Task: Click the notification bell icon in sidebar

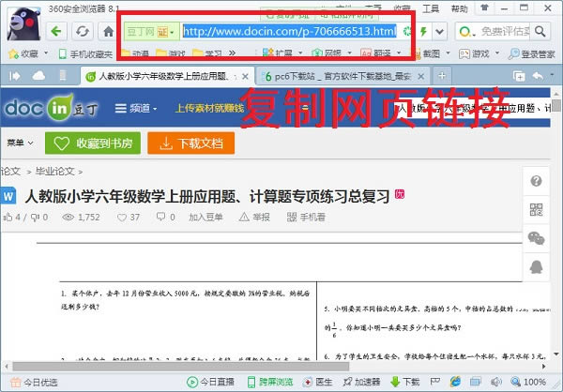Action: (x=537, y=266)
